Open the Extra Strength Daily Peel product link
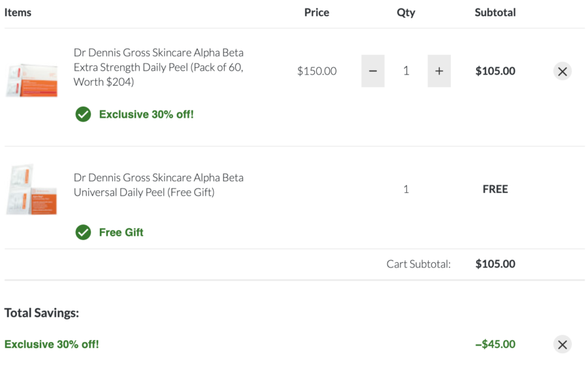This screenshot has height=365, width=588. (x=159, y=67)
